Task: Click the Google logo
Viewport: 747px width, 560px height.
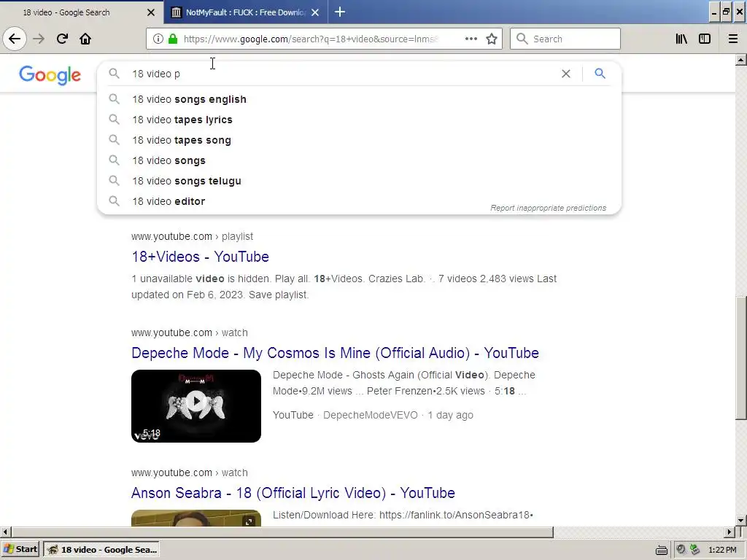Action: tap(50, 75)
